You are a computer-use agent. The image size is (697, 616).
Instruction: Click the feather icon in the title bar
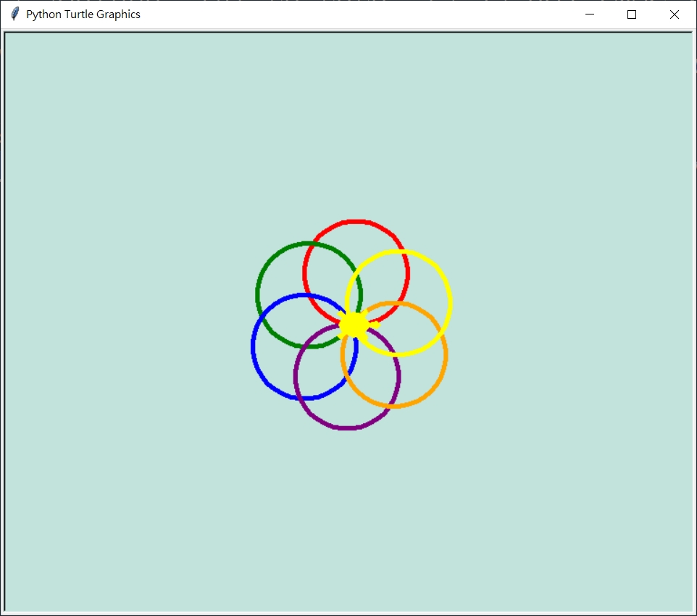(14, 14)
